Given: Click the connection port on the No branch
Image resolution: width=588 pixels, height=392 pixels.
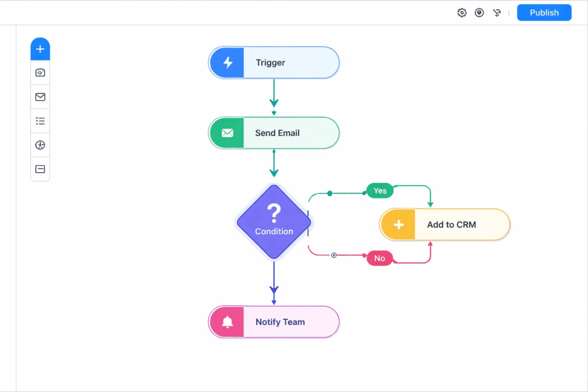Looking at the screenshot, I should point(334,255).
